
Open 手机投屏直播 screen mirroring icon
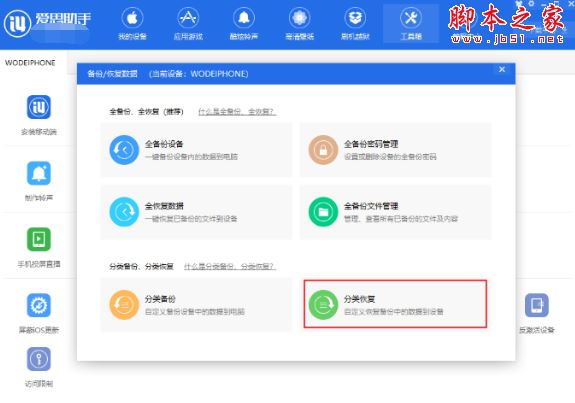click(39, 239)
